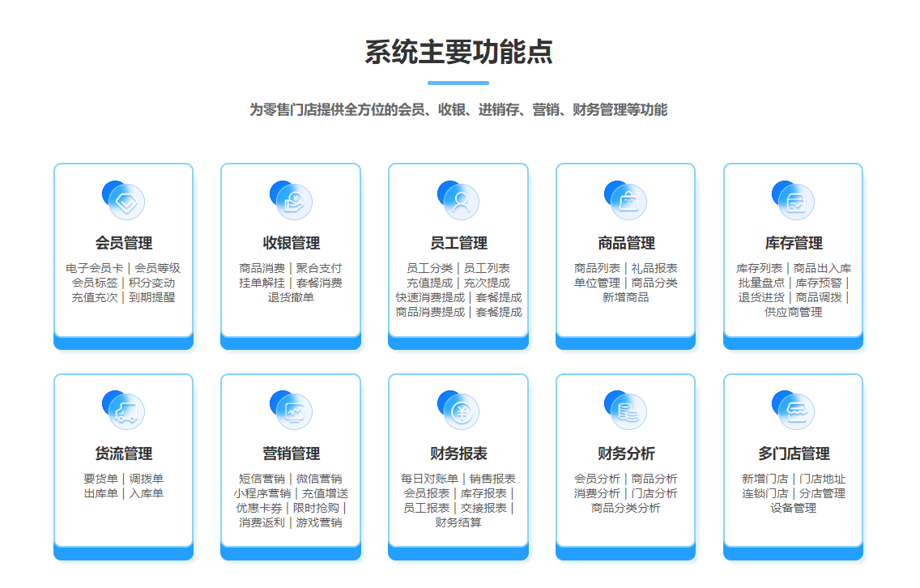Click 快速消费提成 text
The height and width of the screenshot is (588, 920).
point(430,297)
